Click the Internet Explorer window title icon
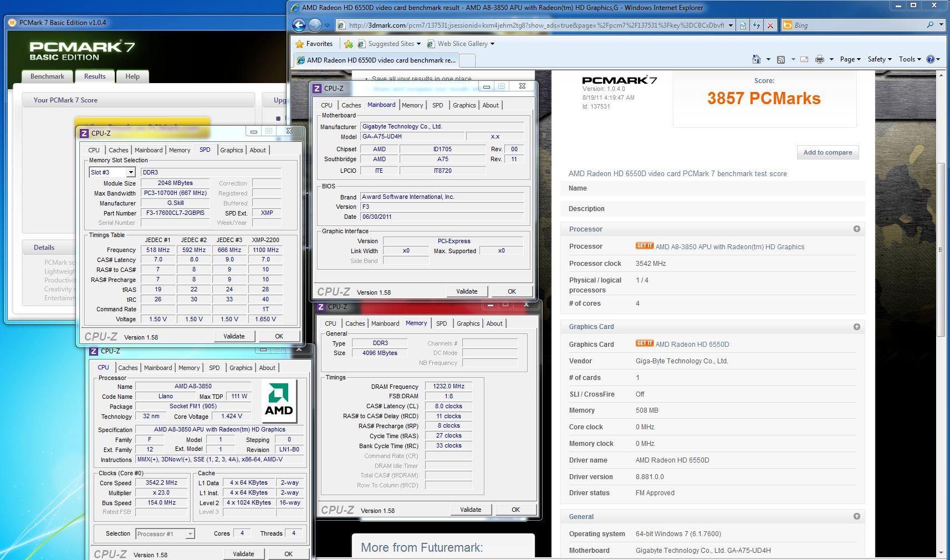This screenshot has width=950, height=560. tap(295, 8)
